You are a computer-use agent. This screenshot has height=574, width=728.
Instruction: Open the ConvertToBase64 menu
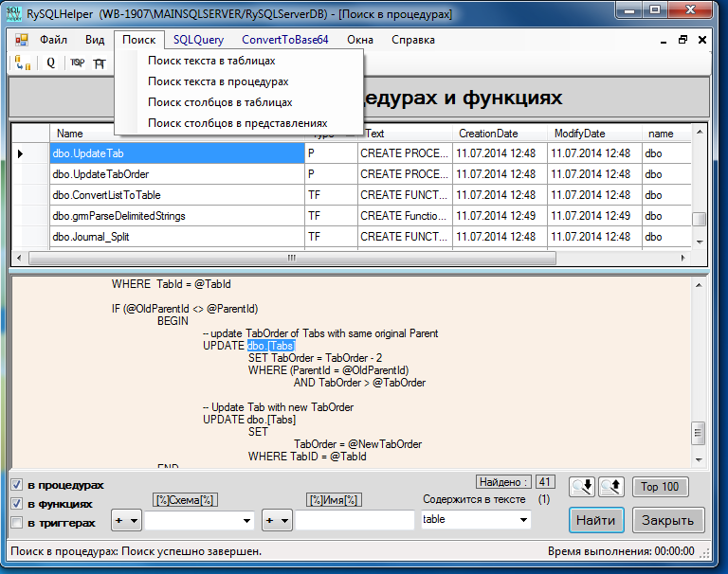(x=284, y=40)
